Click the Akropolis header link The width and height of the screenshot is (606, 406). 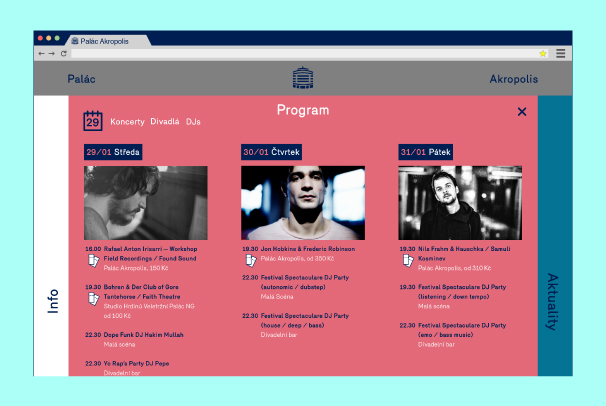(x=513, y=79)
